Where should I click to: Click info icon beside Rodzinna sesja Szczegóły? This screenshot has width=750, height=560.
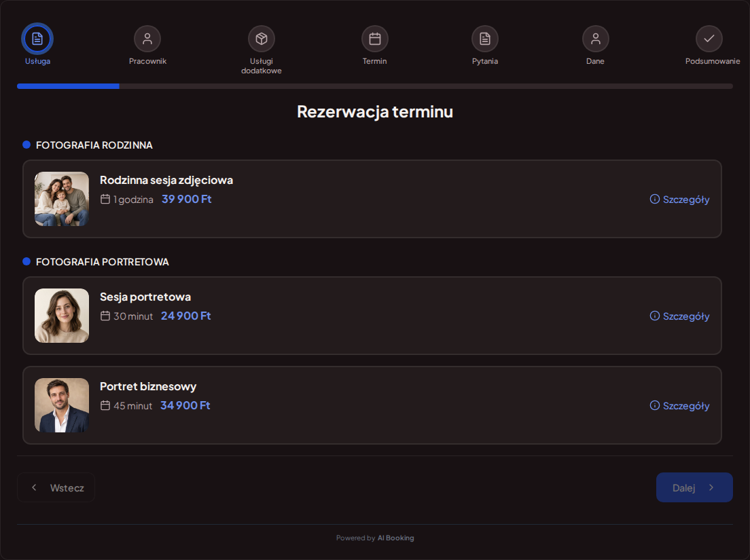(x=654, y=199)
